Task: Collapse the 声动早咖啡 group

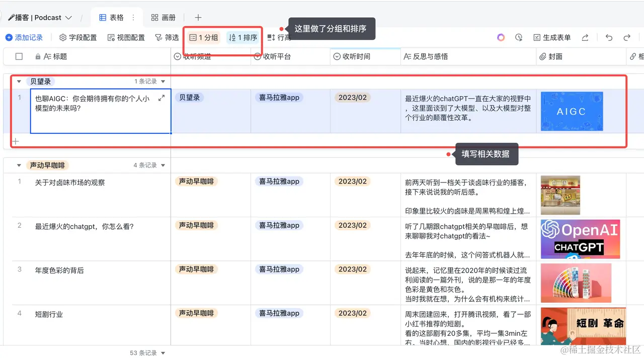Action: tap(19, 165)
